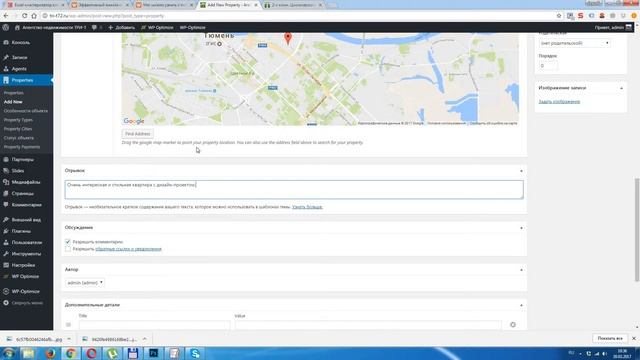Open Привет, admin account link

(613, 27)
